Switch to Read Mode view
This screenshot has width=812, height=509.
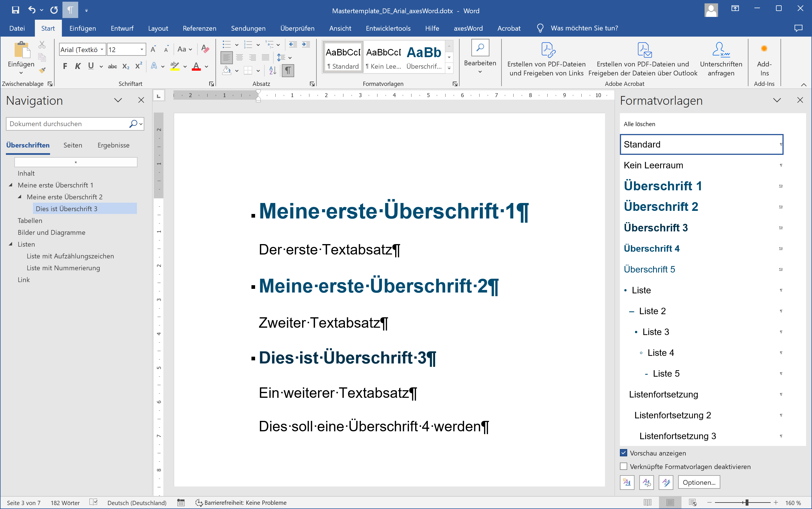[x=647, y=503]
